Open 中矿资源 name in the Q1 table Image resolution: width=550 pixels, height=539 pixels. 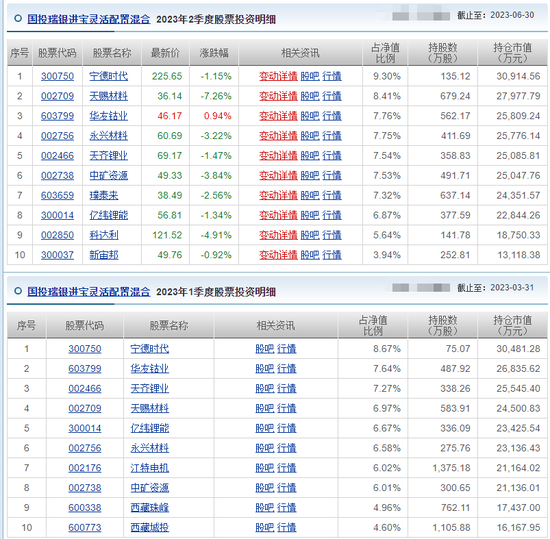pos(150,488)
